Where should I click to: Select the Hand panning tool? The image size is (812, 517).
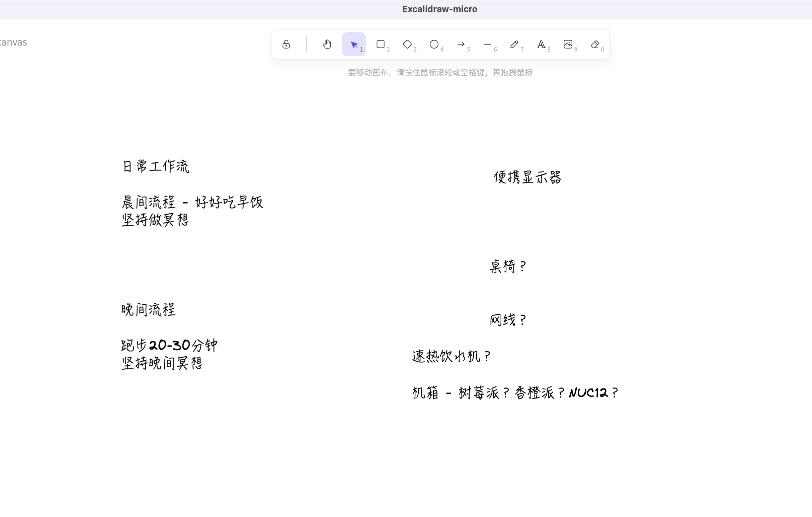[327, 44]
